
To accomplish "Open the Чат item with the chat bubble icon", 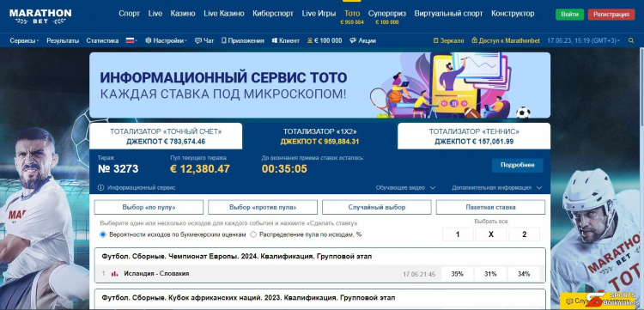I will tap(204, 40).
